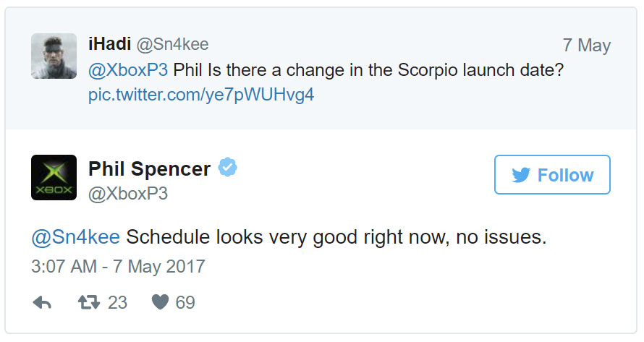Click the reply arrow icon
This screenshot has width=644, height=342.
coord(43,303)
